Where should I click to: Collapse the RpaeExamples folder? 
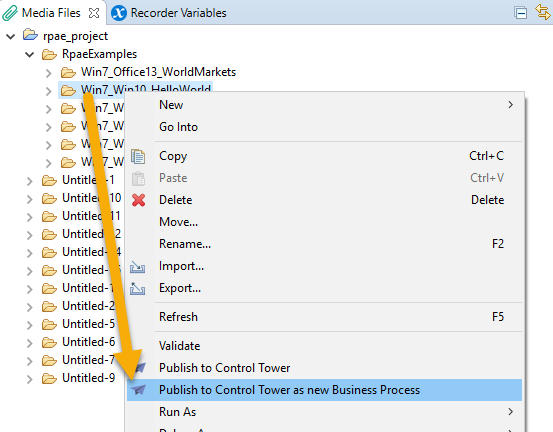[x=30, y=54]
